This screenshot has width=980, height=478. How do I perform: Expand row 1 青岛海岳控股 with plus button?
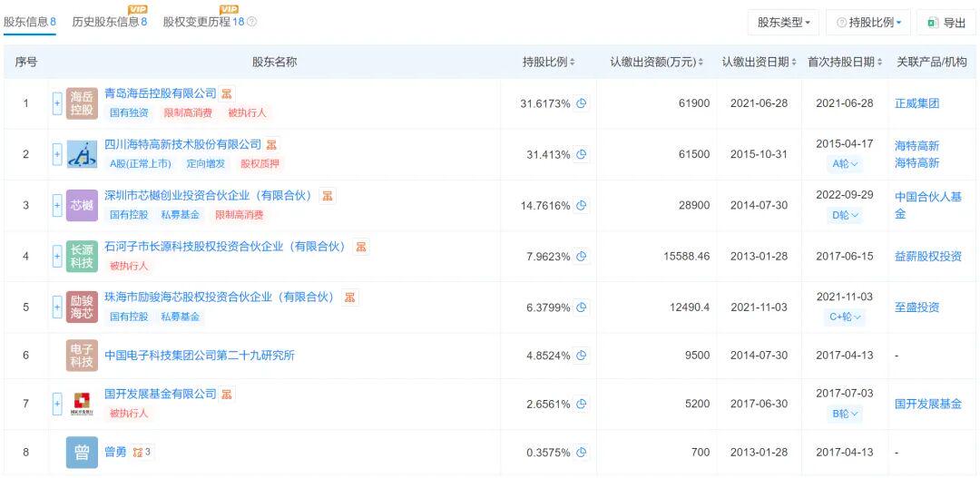coord(57,103)
